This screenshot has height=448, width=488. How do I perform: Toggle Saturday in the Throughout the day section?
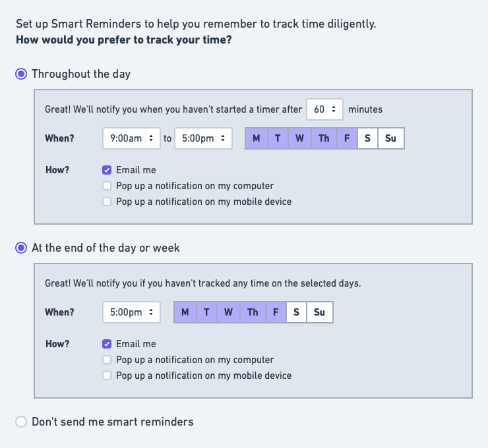click(x=367, y=138)
